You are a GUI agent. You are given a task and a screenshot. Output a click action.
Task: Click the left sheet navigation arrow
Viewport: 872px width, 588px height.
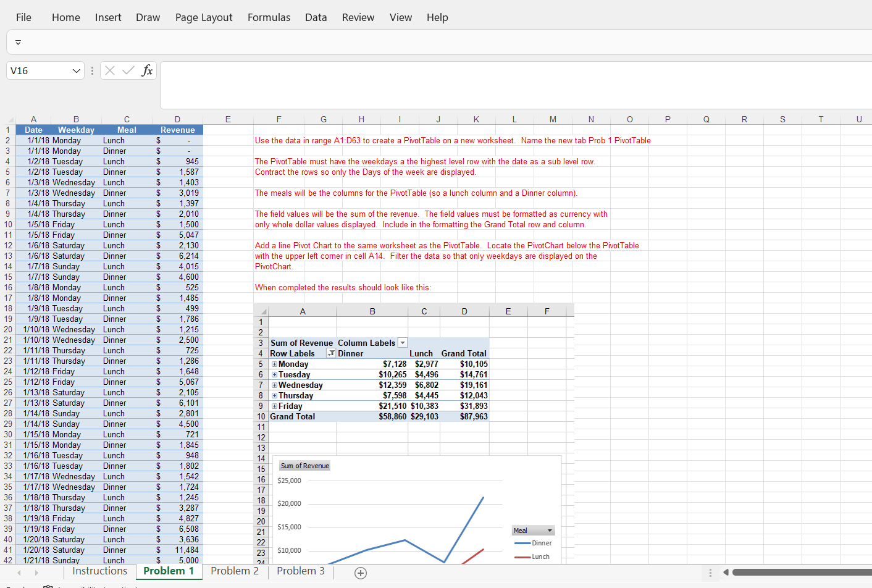tap(19, 573)
